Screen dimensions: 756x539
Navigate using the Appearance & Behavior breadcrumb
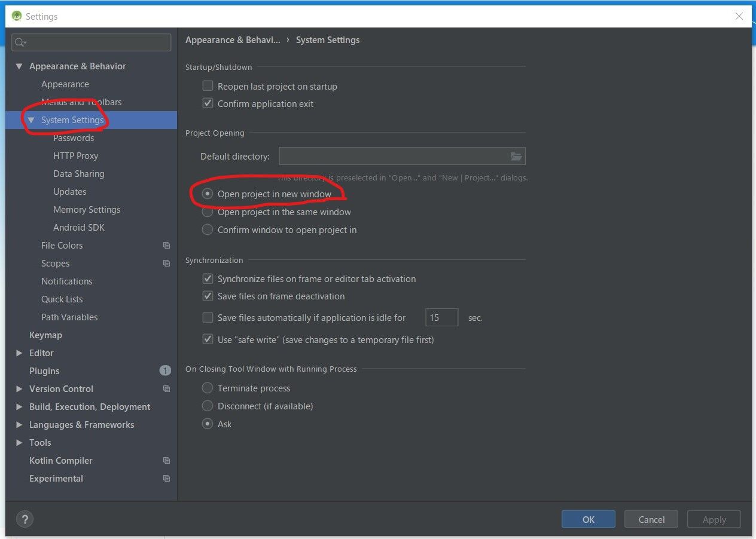233,39
